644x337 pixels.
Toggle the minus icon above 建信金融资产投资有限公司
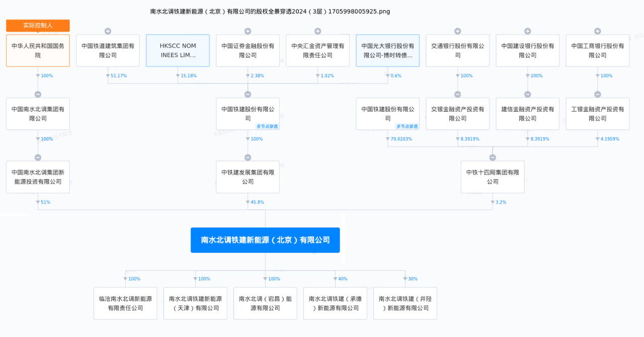click(x=527, y=95)
